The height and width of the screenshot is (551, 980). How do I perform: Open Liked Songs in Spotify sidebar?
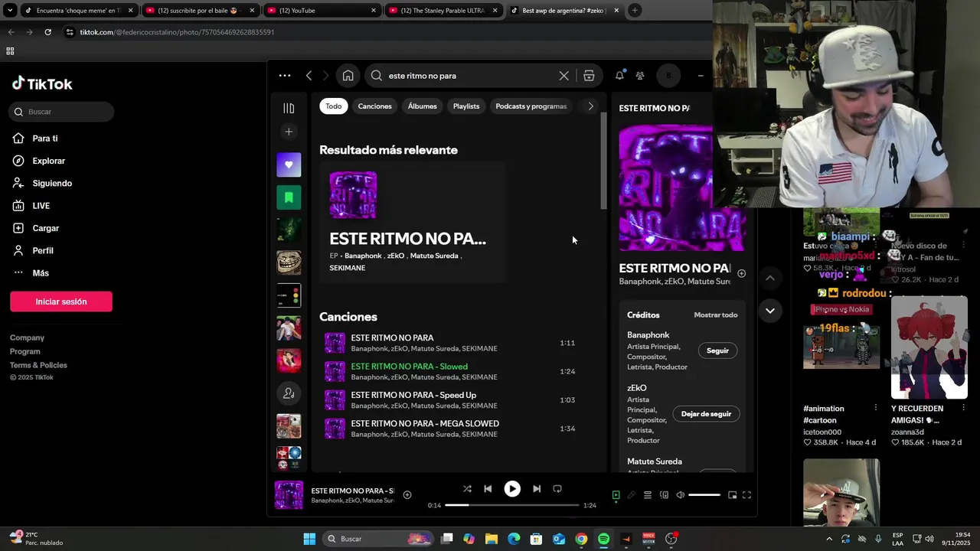[x=289, y=165]
